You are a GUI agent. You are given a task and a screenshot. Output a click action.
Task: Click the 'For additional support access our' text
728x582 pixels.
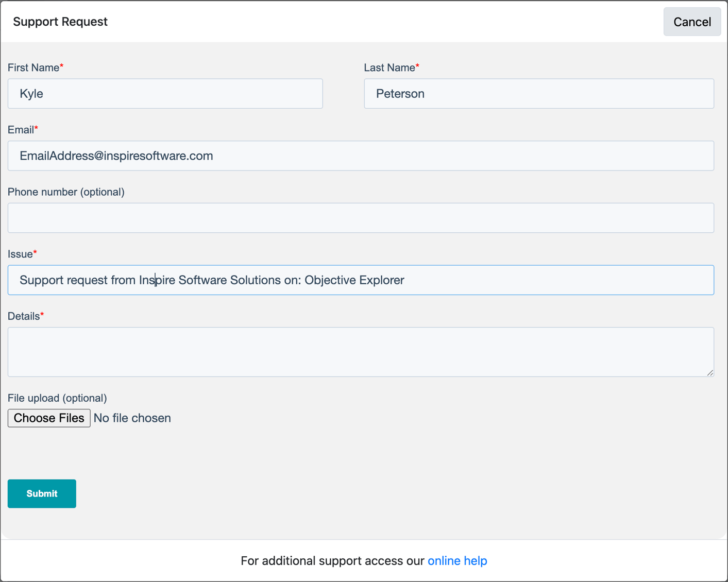pyautogui.click(x=332, y=560)
